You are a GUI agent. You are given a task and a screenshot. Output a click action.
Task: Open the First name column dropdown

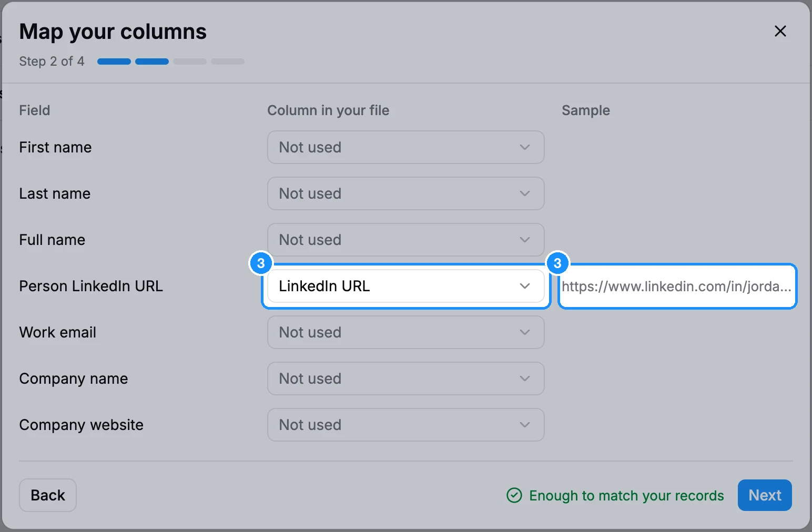405,147
